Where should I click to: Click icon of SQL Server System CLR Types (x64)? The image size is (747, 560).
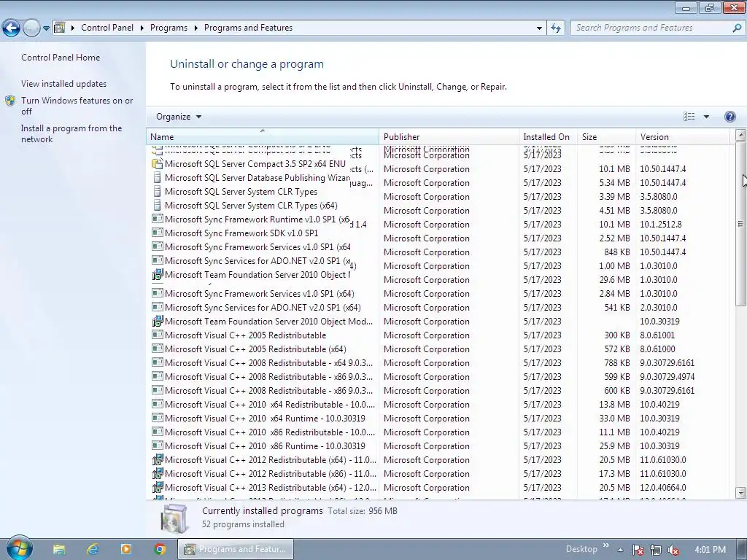point(158,205)
